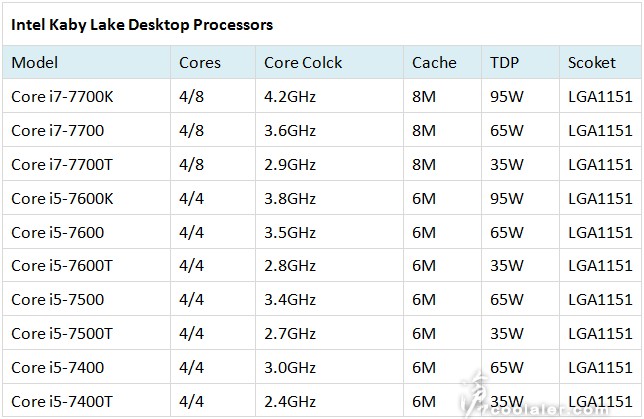
Task: Click the 2.7GHz clock speed cell
Action: (x=290, y=333)
